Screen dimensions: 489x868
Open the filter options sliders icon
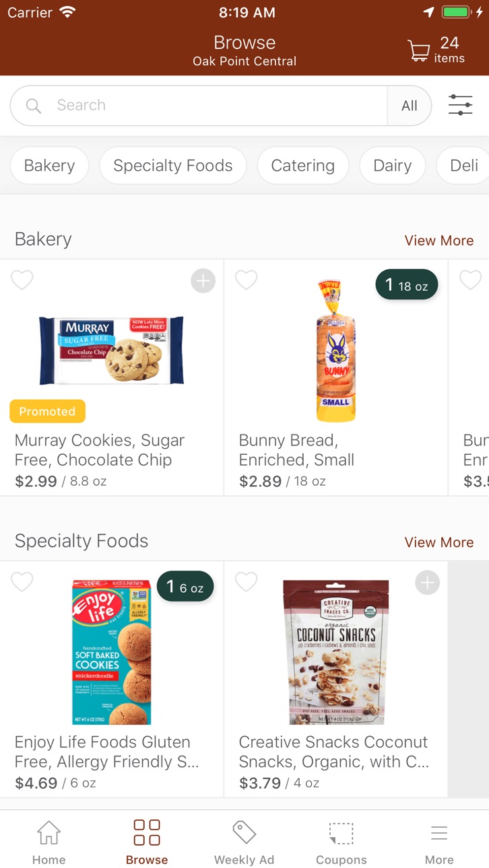point(461,105)
